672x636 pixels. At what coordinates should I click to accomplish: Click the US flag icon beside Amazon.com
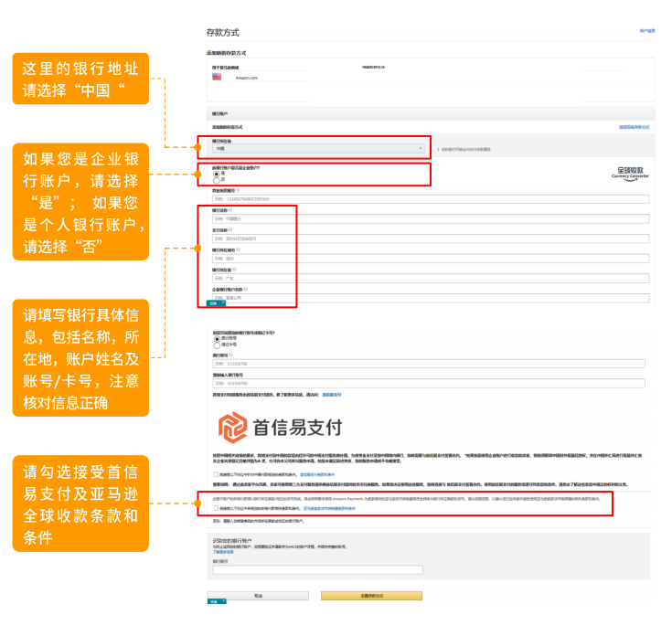[217, 78]
